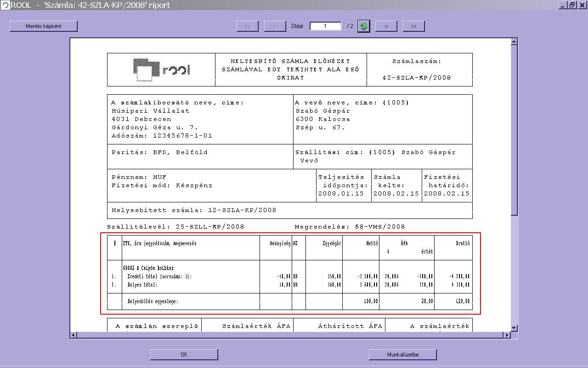Click the ROOL logo in invoice header
Screen dimensions: 588x368
pyautogui.click(x=162, y=69)
